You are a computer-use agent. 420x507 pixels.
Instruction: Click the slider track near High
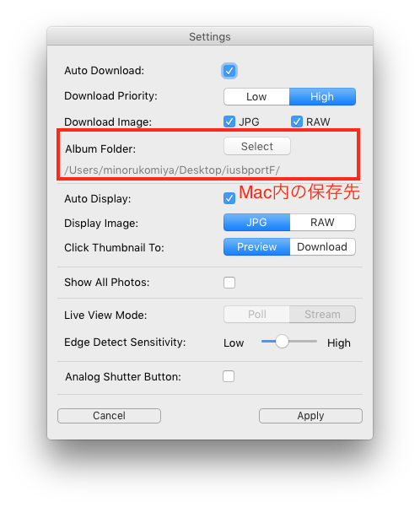310,342
